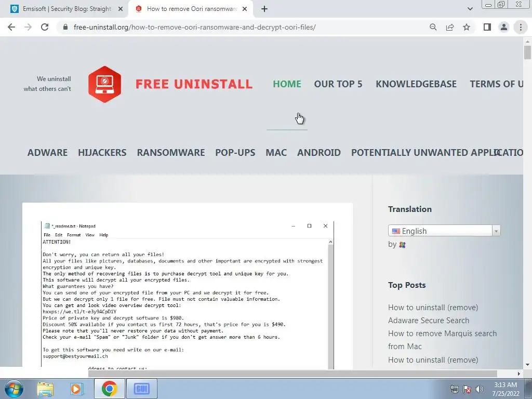
Task: Open the ANDROID category
Action: point(319,153)
